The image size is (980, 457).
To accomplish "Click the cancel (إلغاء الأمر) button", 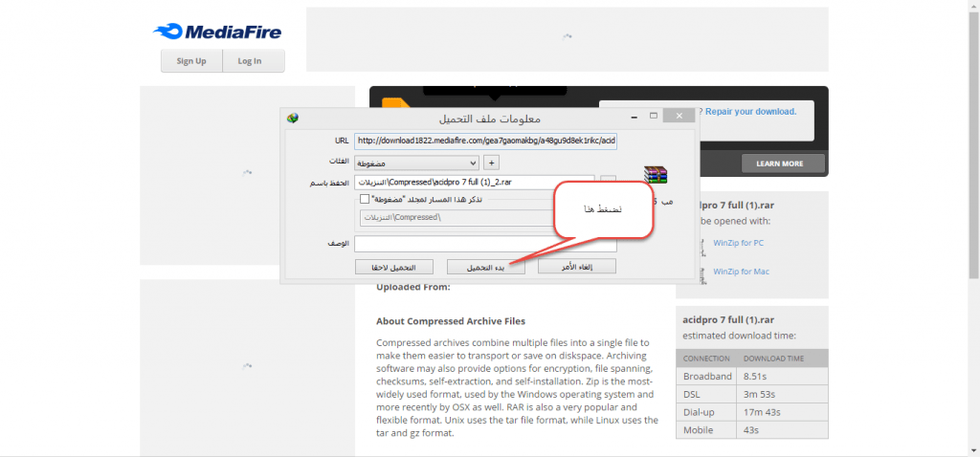I will coord(578,267).
